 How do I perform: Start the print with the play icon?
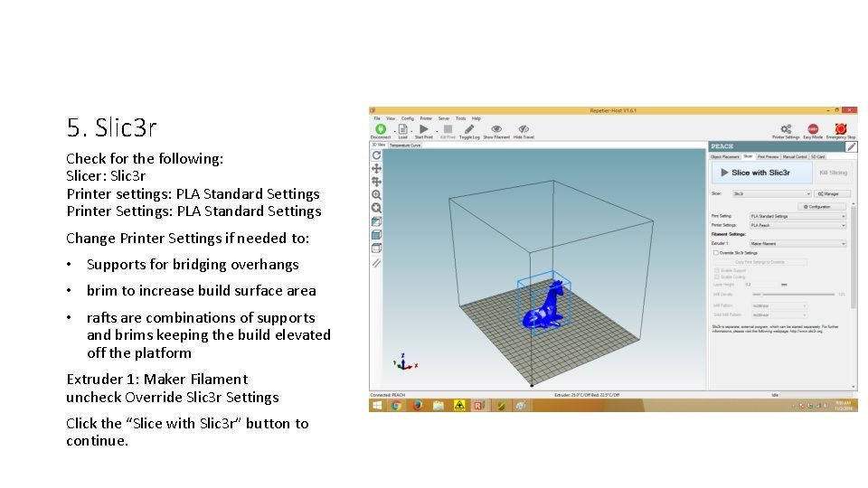click(x=424, y=129)
